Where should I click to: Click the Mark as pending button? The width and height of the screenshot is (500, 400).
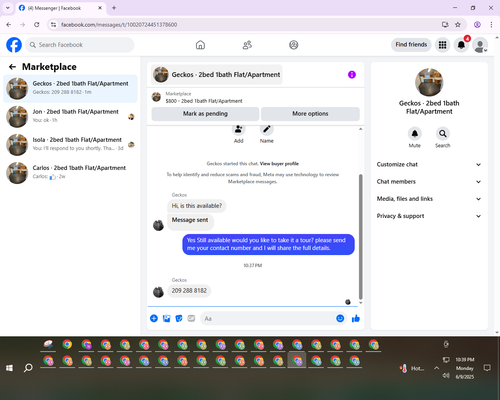pyautogui.click(x=205, y=114)
